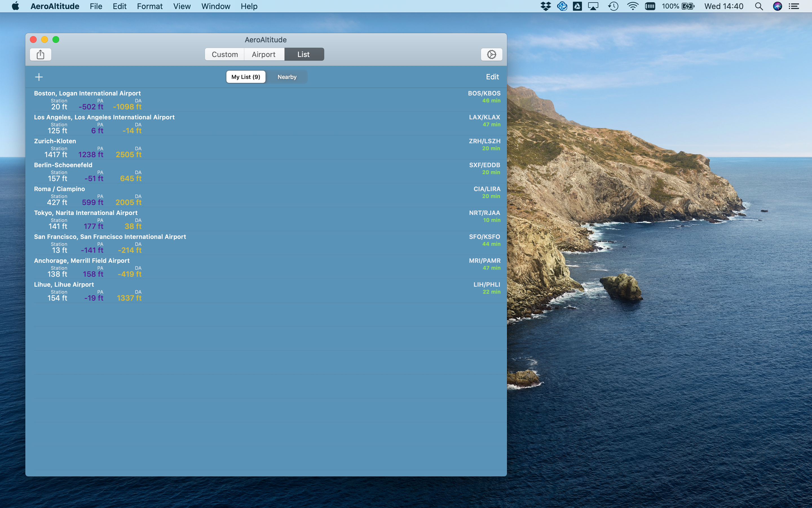The image size is (812, 508).
Task: Select My List (9) segment
Action: point(246,77)
